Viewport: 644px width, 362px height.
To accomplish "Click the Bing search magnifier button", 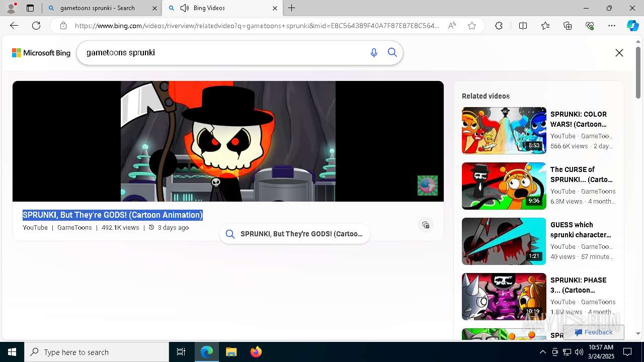I will pyautogui.click(x=392, y=53).
